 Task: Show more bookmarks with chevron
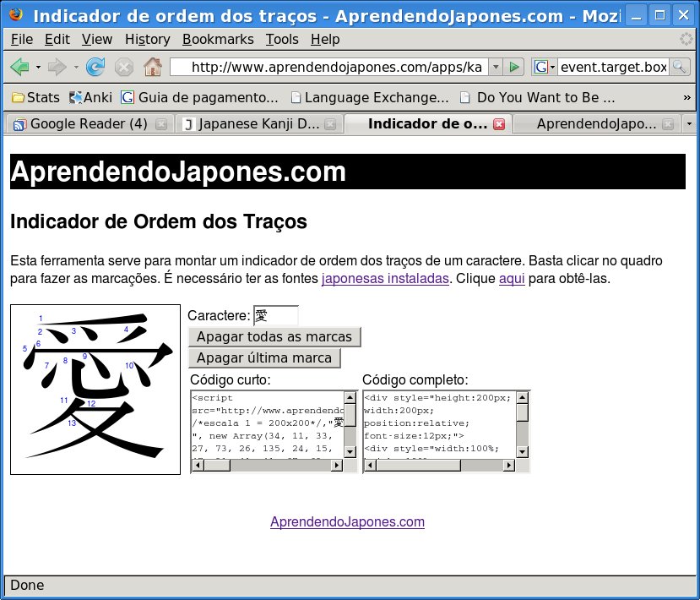(x=686, y=97)
